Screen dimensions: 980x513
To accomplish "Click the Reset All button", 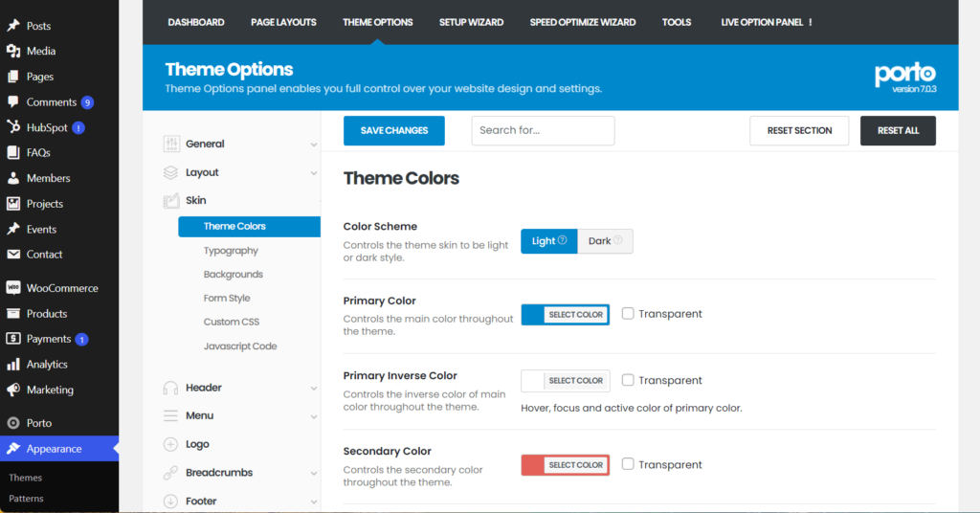I will 898,130.
